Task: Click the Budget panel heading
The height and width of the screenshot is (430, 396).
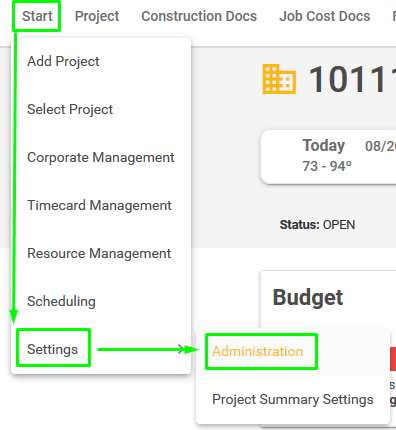Action: [308, 297]
